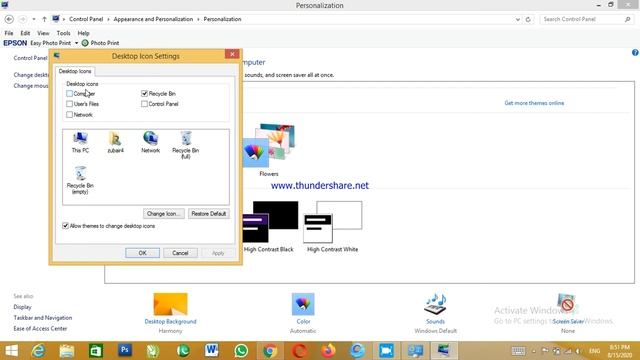Uncheck the Recycle Bin checkbox
Screen dimensions: 640x360
point(144,93)
